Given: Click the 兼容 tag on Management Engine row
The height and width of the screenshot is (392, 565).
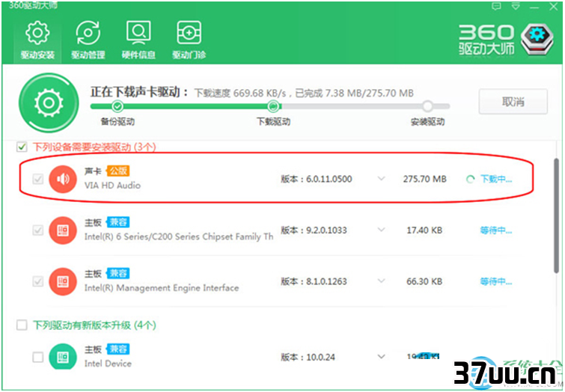Looking at the screenshot, I should point(117,273).
